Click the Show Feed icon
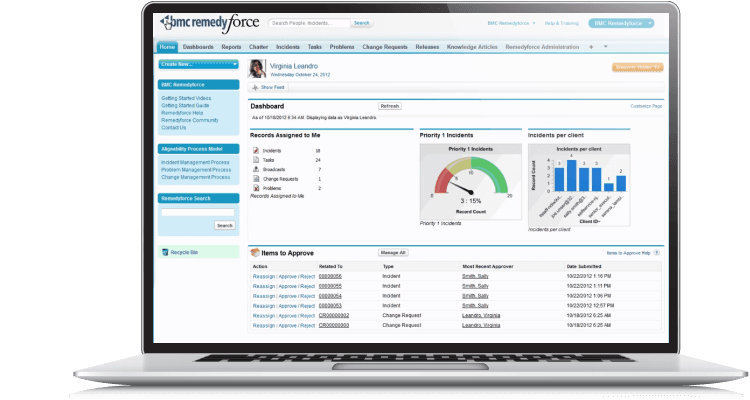750x400 pixels. tap(255, 87)
